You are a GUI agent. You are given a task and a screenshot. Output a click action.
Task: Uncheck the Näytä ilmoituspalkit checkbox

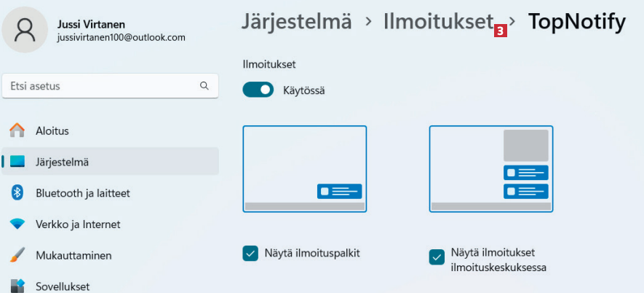tap(250, 254)
